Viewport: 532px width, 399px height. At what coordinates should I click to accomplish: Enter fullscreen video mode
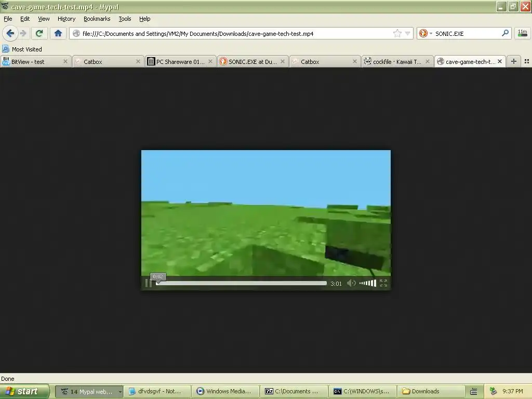click(383, 283)
